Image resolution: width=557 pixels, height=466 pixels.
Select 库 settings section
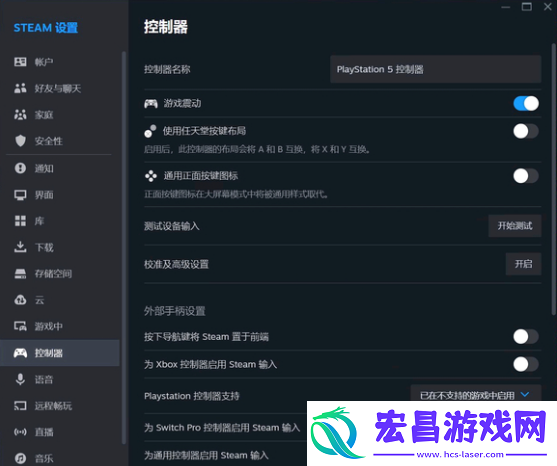60,221
